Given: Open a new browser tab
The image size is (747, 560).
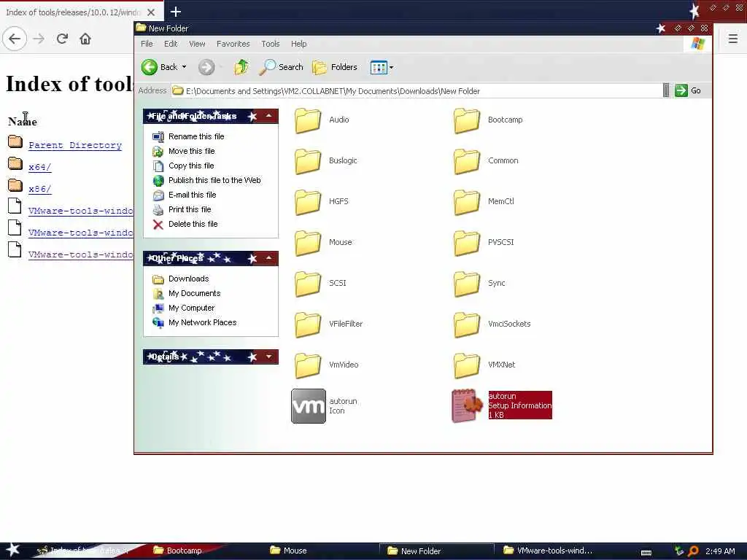Looking at the screenshot, I should pyautogui.click(x=175, y=12).
